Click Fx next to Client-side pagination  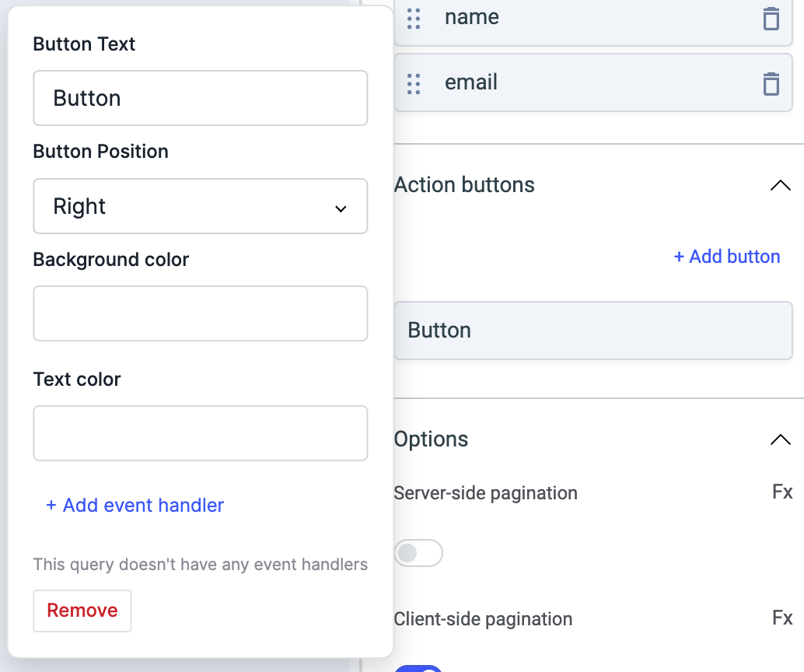tap(782, 618)
